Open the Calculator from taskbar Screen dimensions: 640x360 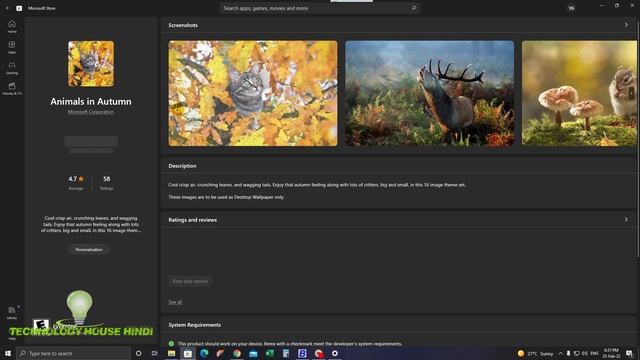(x=286, y=353)
